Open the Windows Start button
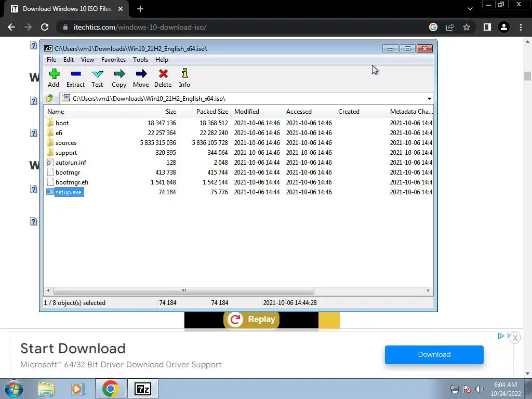 point(14,389)
